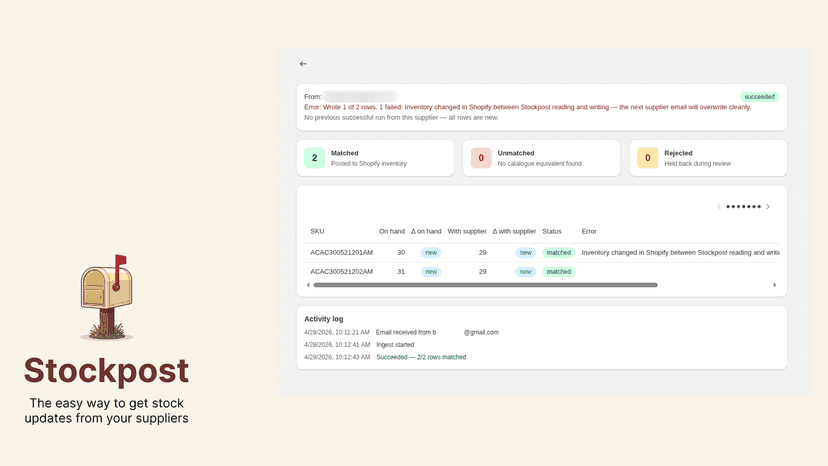828x466 pixels.
Task: Click Δ on hand new badge for ACAC300521202AM
Action: click(x=431, y=272)
